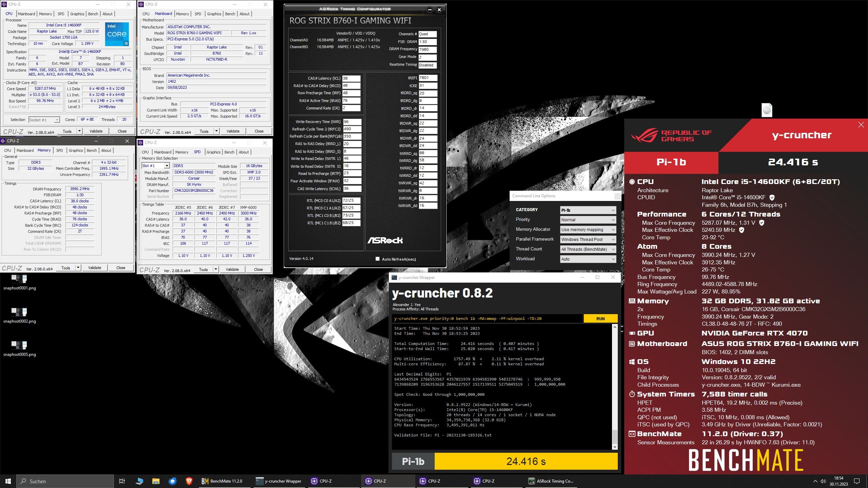Click the Intel Core i5 logo in CPU-Z
This screenshot has width=868, height=488.
[117, 34]
